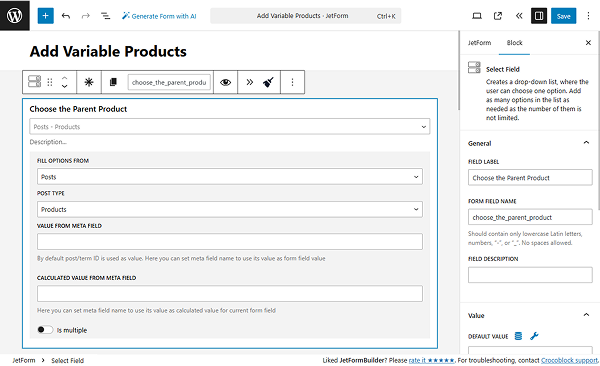Open form in new tab icon

point(498,16)
